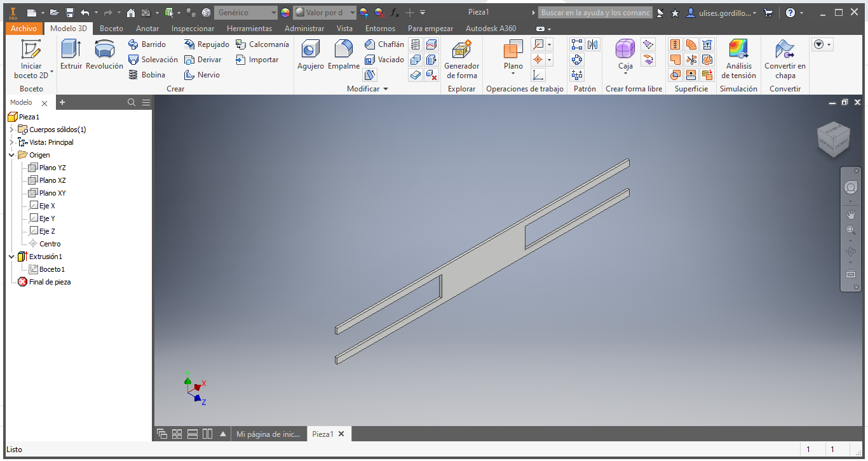
Task: Click Convertir en chapa
Action: point(785,60)
